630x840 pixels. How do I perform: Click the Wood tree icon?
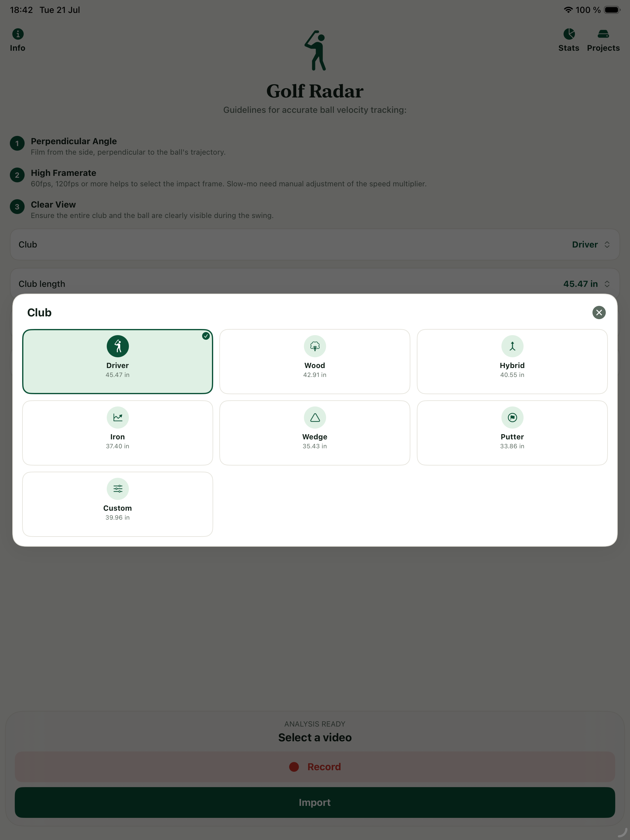click(315, 346)
